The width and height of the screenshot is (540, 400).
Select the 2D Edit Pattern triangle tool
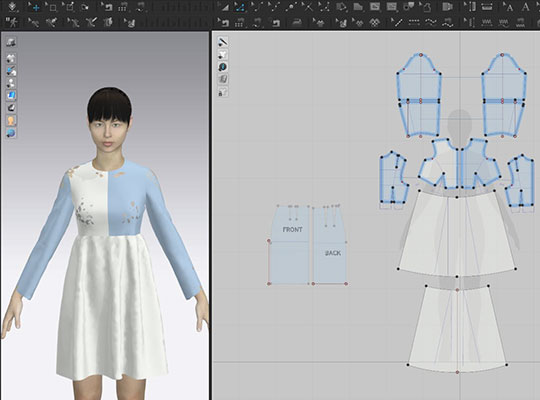point(224,7)
